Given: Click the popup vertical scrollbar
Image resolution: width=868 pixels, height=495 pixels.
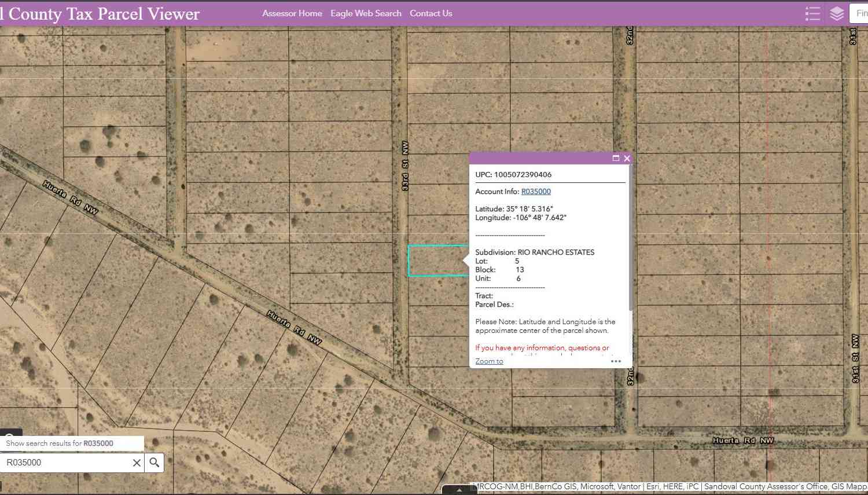Looking at the screenshot, I should point(630,237).
